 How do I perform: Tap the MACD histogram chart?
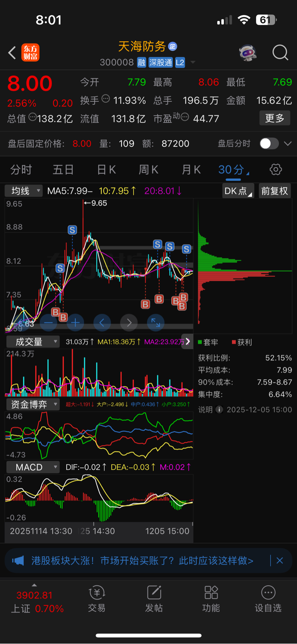(99, 498)
